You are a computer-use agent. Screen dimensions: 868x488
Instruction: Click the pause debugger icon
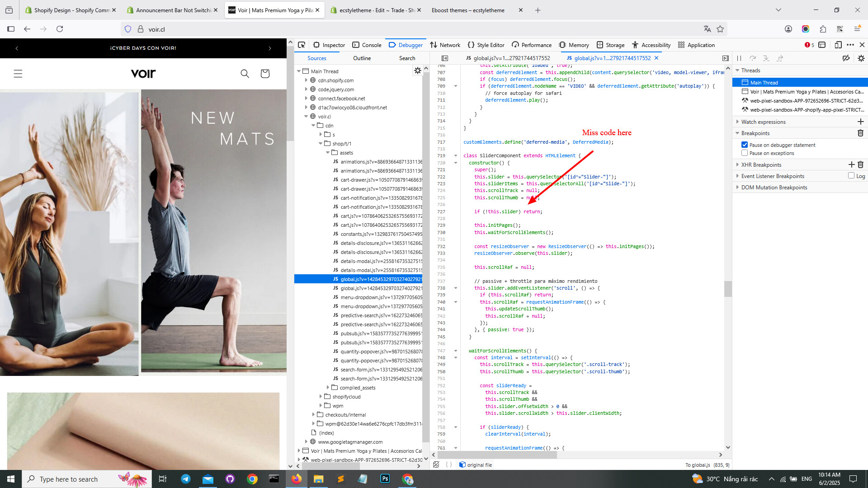739,58
